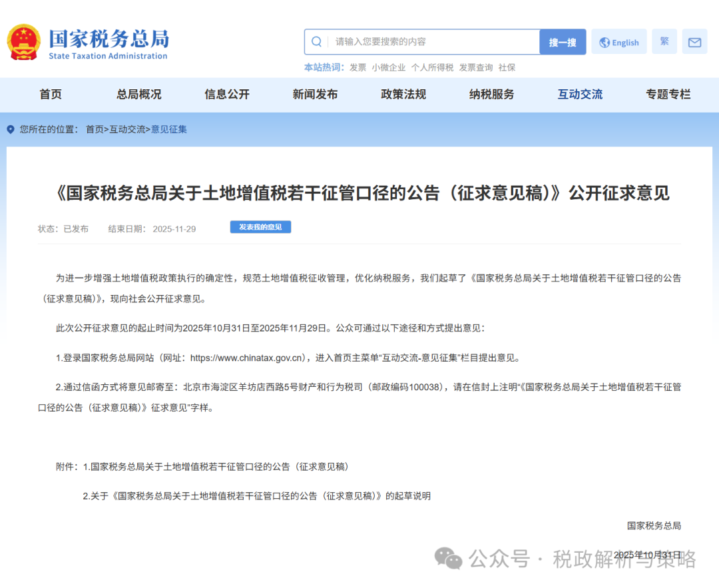The height and width of the screenshot is (588, 719).
Task: Select 政策法规 menu item
Action: pyautogui.click(x=403, y=95)
